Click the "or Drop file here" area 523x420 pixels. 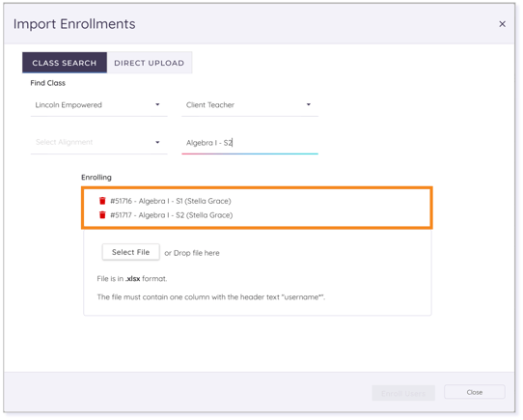192,253
